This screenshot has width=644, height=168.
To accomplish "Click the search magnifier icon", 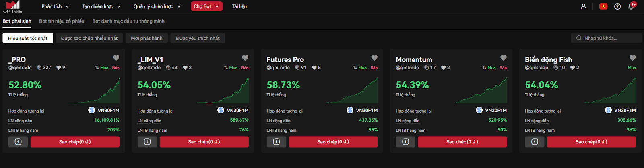I will pos(579,38).
